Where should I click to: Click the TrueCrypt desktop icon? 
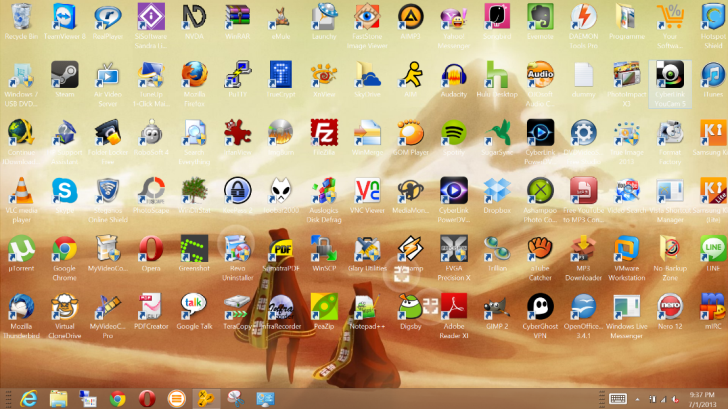point(280,75)
